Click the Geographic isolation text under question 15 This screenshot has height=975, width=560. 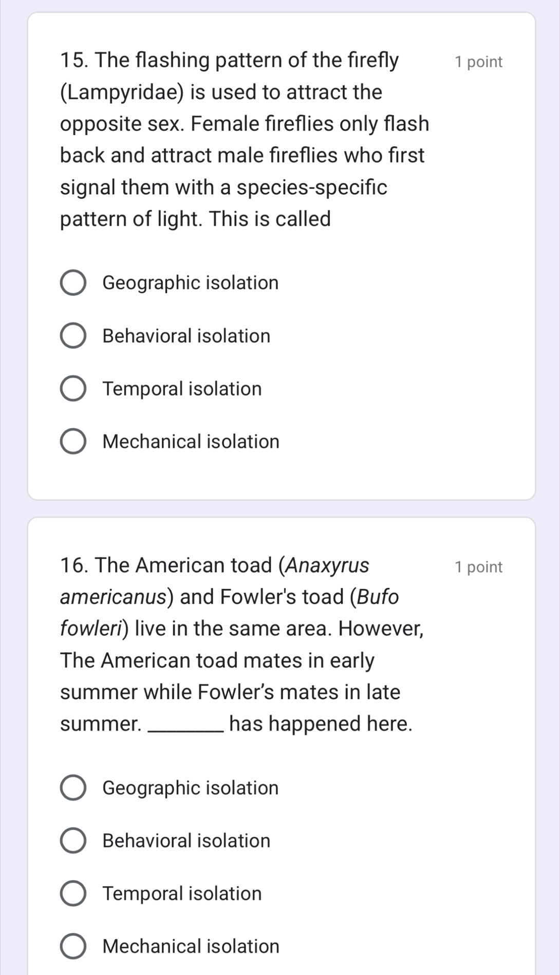(191, 283)
